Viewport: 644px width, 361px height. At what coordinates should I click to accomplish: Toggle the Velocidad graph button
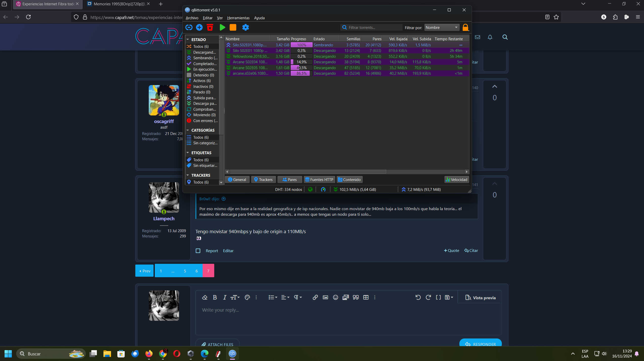coord(457,179)
